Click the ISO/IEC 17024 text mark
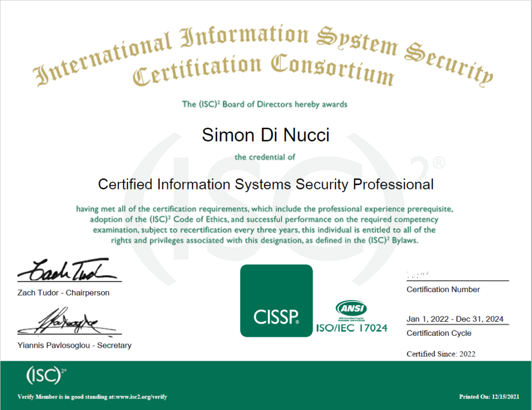This screenshot has width=532, height=410. 352,328
